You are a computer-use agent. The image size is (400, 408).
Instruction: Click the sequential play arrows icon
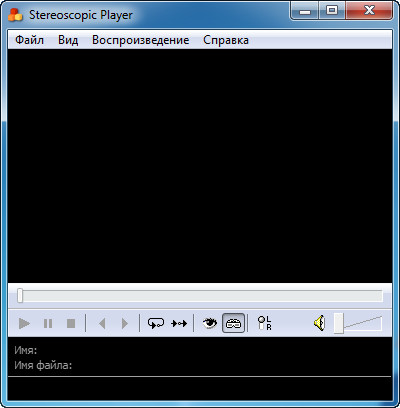[x=179, y=323]
